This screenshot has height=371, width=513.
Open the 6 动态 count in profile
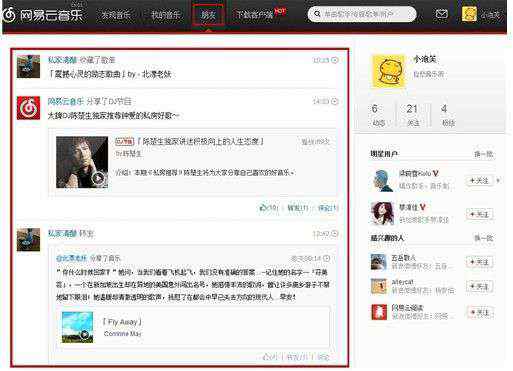[x=378, y=115]
